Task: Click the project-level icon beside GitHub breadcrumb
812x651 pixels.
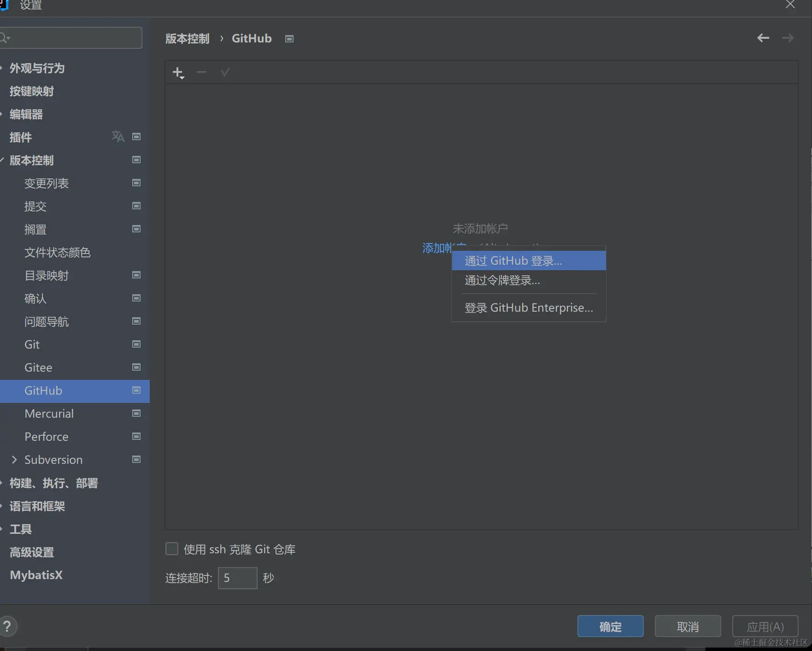Action: click(x=289, y=39)
